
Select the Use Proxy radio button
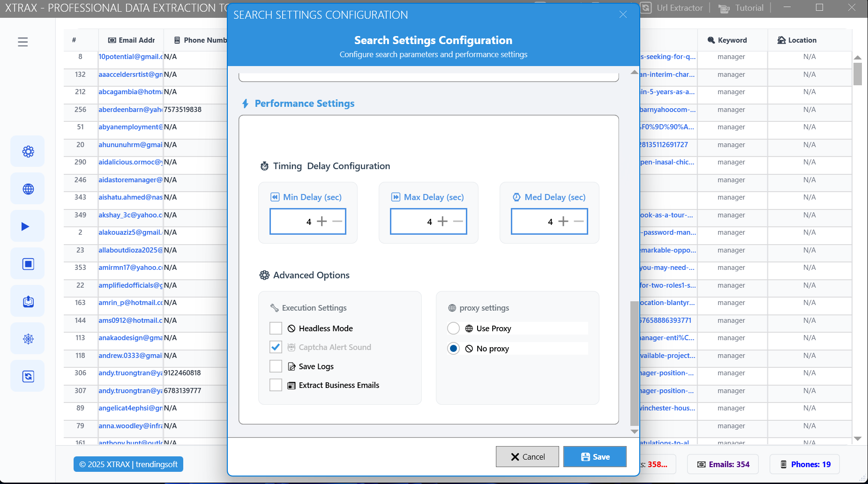point(453,328)
